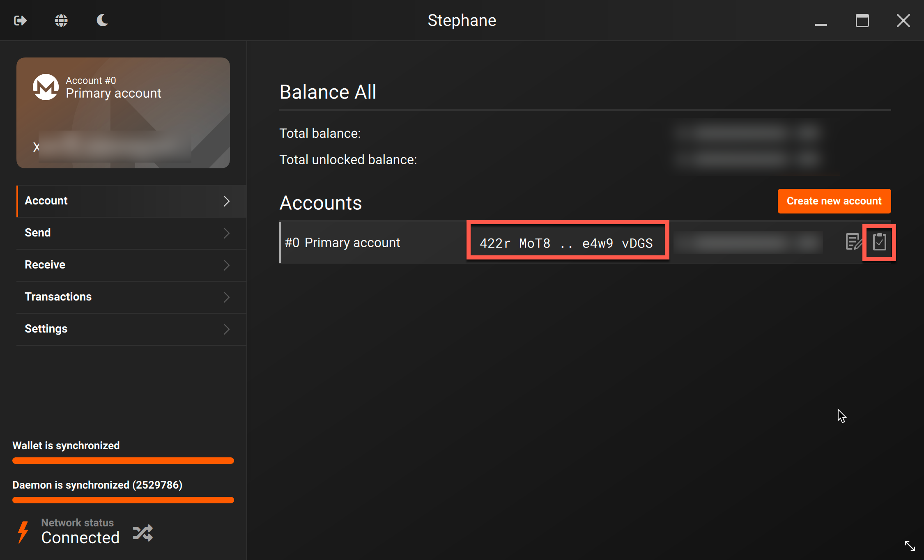Click the close wallet exit icon

point(20,20)
